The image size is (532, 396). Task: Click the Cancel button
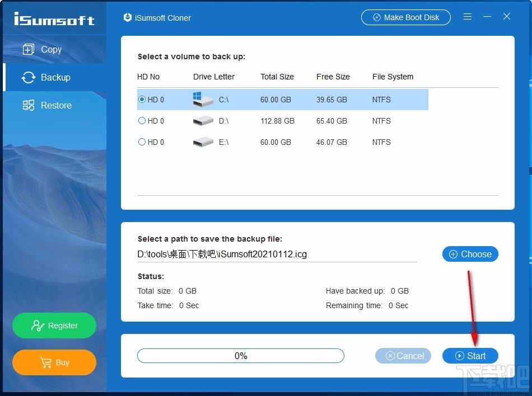pos(403,356)
